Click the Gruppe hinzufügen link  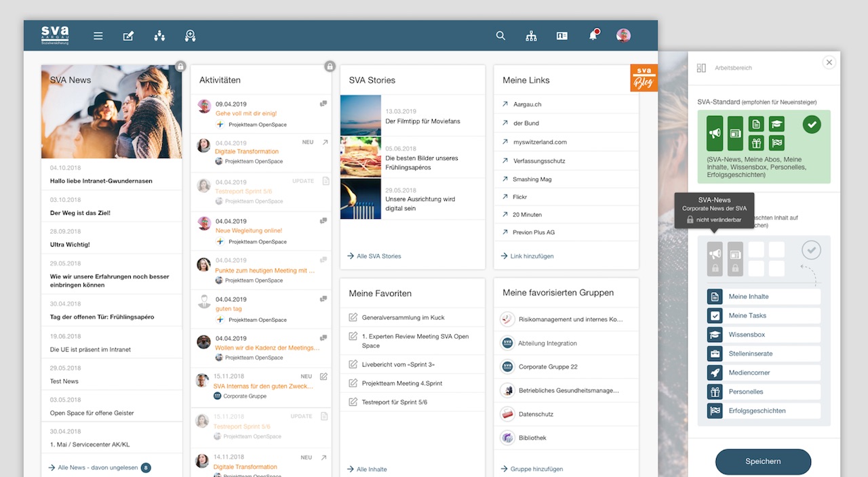532,469
